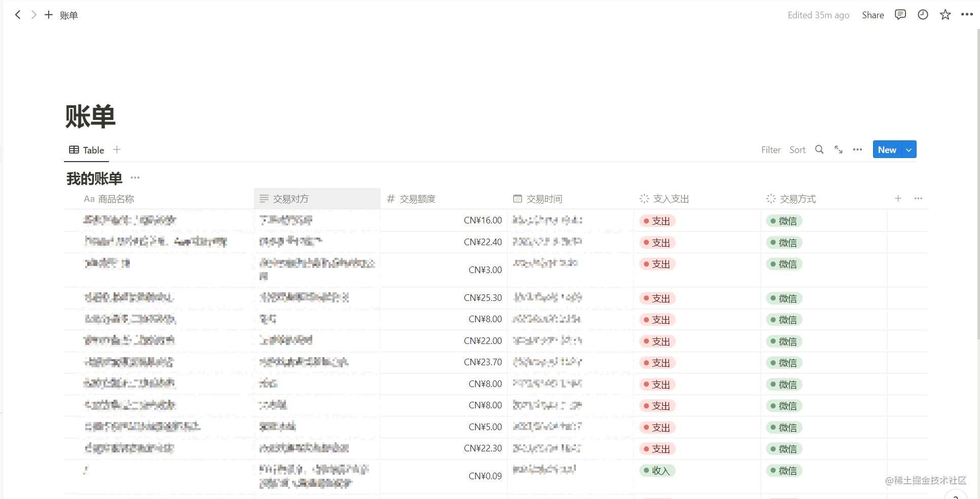Image resolution: width=980 pixels, height=499 pixels.
Task: Click 微信 tag in CN¥0.09 row
Action: click(x=784, y=471)
